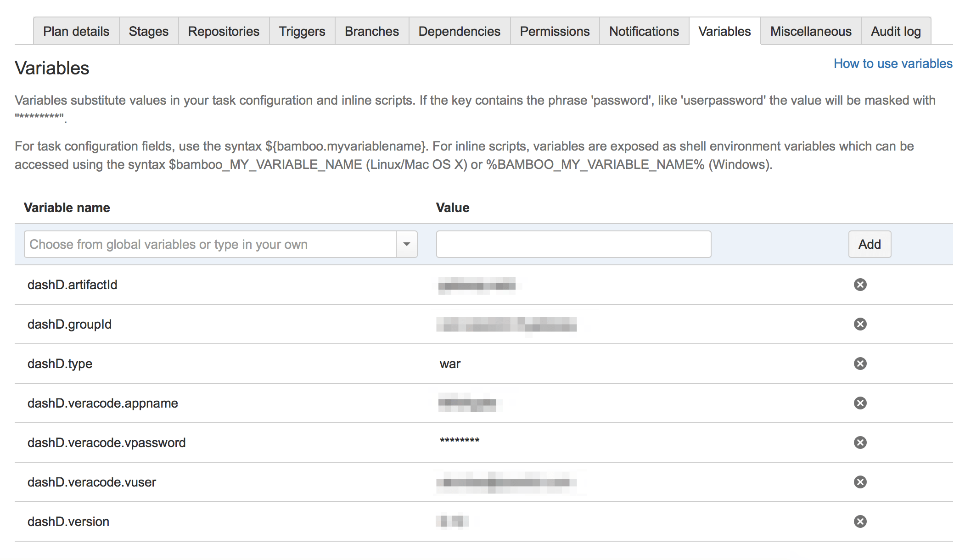Open the How to use variables link

[x=893, y=63]
